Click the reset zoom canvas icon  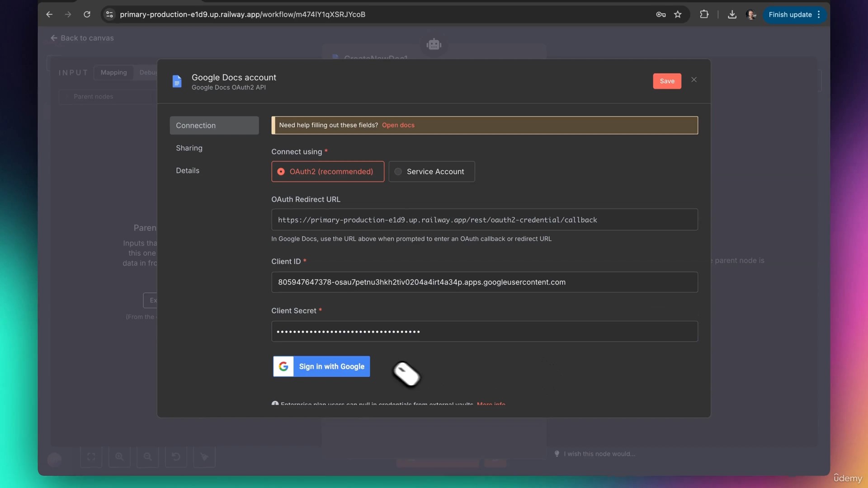click(176, 457)
